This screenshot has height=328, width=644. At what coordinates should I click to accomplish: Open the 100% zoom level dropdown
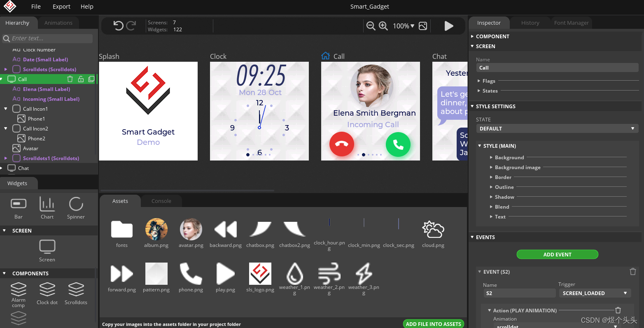point(404,26)
